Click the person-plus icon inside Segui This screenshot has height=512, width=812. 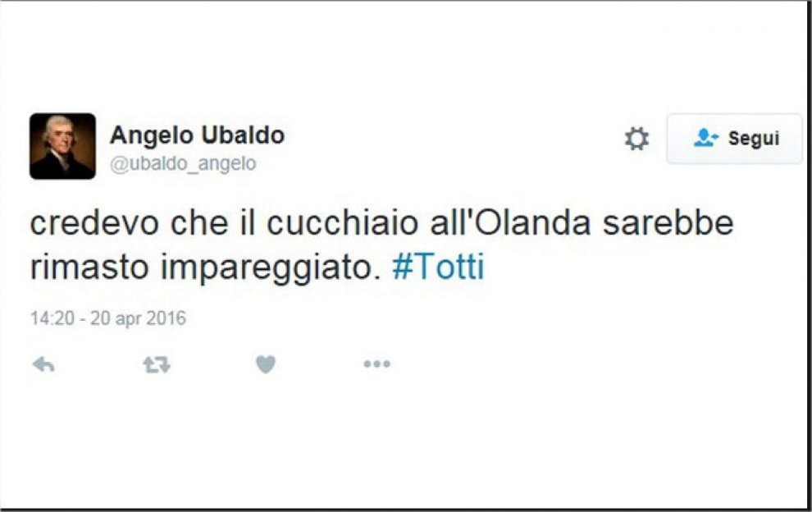coord(706,138)
